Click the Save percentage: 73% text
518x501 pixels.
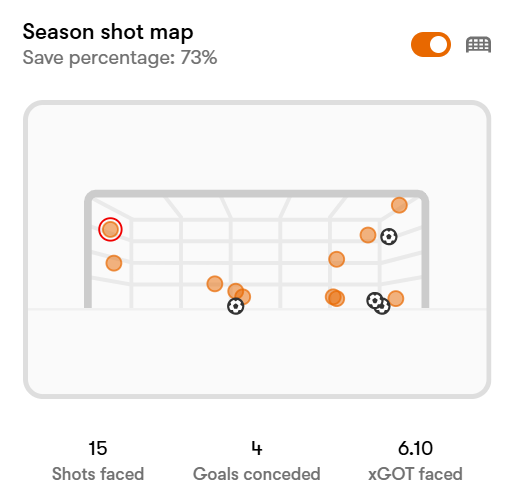120,58
